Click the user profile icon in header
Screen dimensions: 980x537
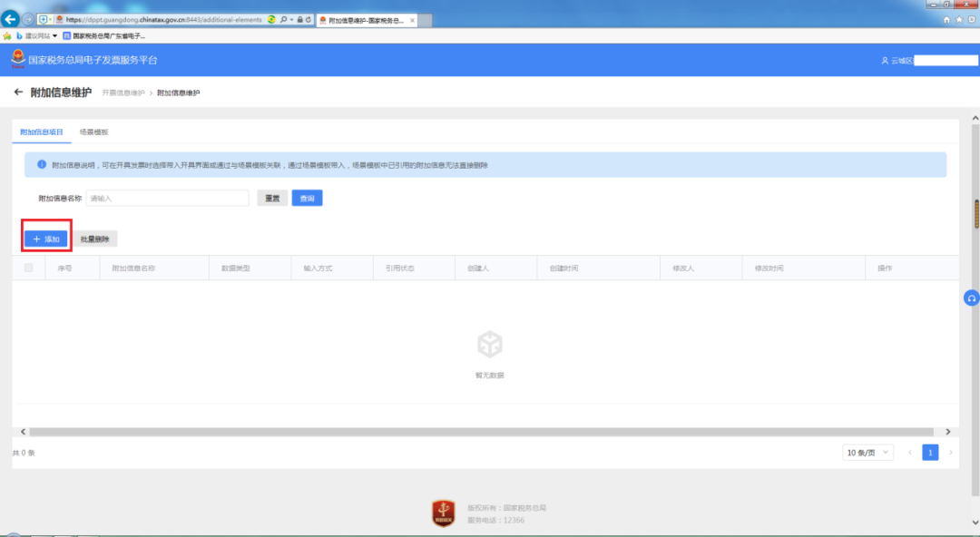(885, 61)
